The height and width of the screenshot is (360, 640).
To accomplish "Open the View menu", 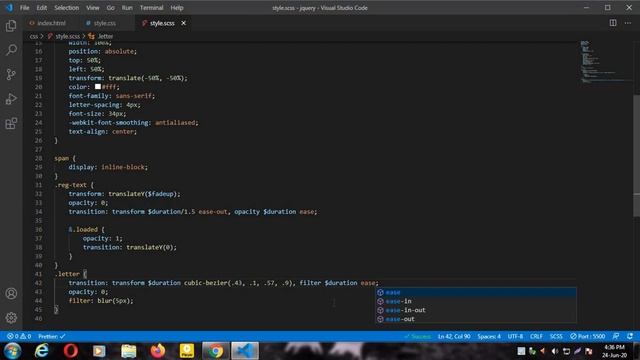I will 93,8.
